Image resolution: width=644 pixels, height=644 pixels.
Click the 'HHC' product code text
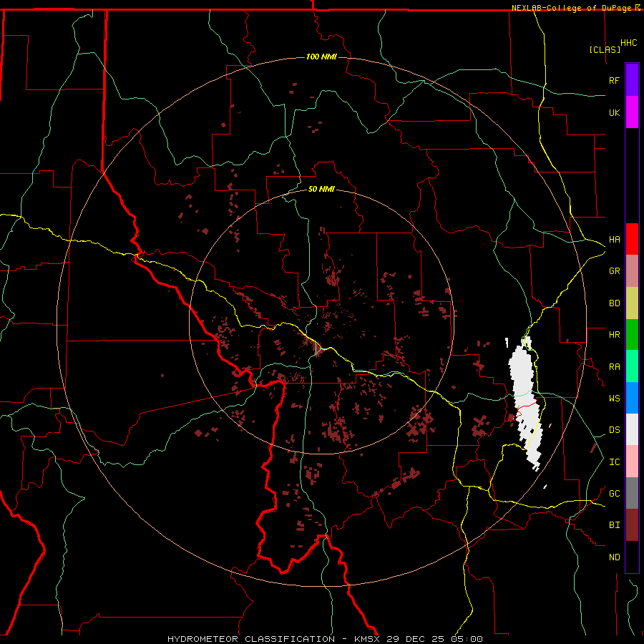[x=629, y=43]
